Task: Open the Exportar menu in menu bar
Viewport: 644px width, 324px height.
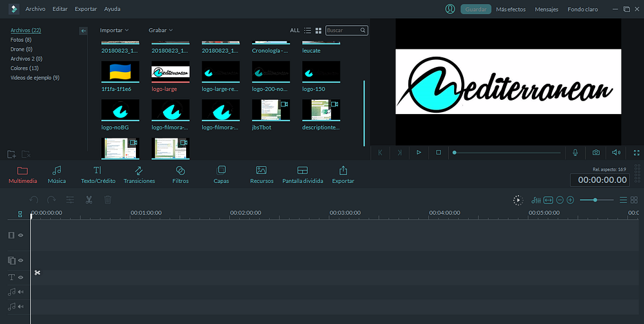Action: tap(86, 9)
